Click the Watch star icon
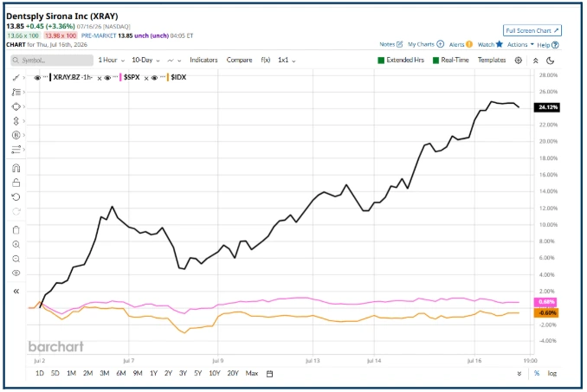 (499, 44)
